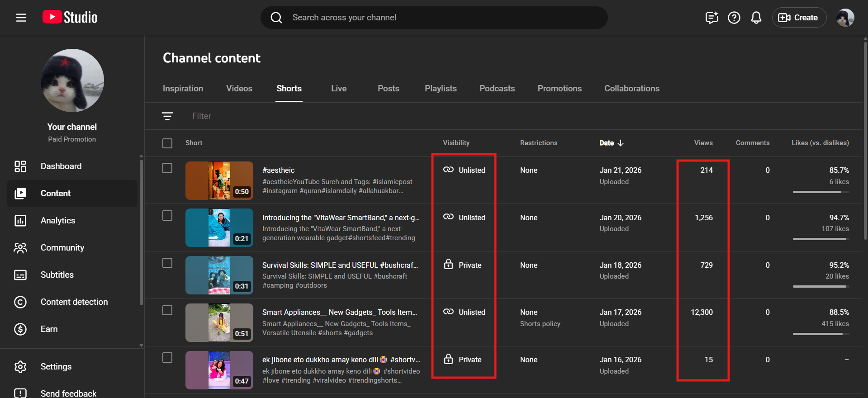Image resolution: width=868 pixels, height=398 pixels.
Task: Open Analytics from the sidebar
Action: pos(58,221)
